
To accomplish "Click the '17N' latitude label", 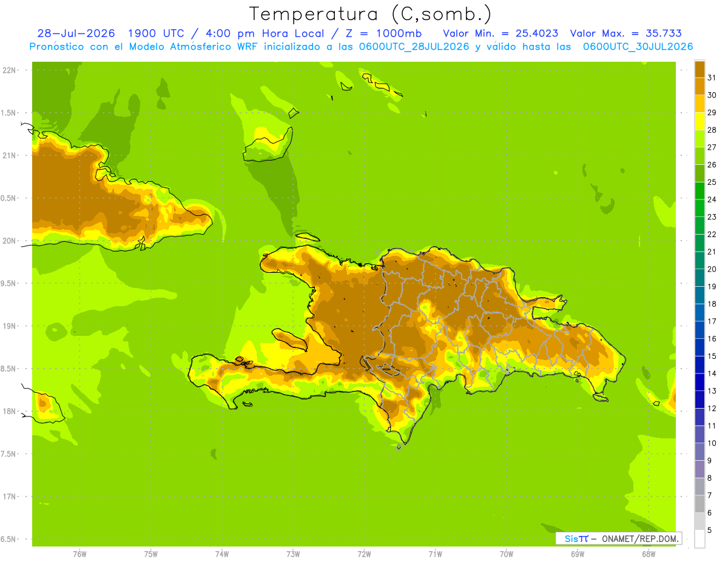I will point(10,497).
